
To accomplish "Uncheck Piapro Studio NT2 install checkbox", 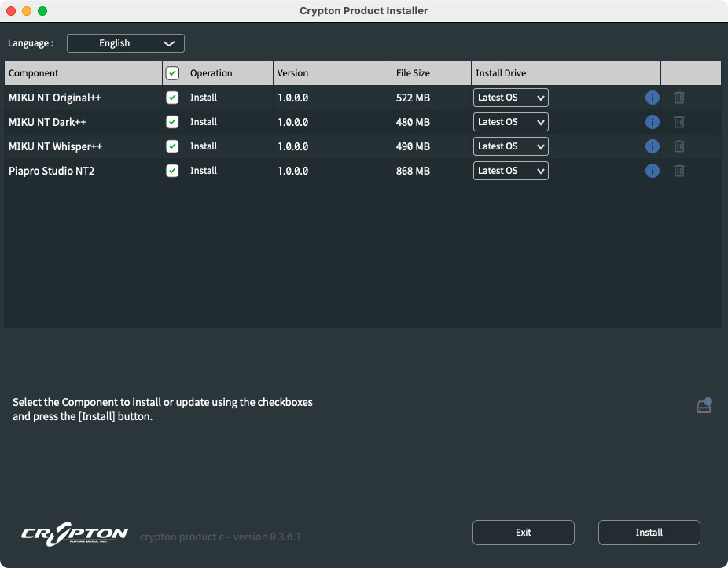I will (172, 171).
